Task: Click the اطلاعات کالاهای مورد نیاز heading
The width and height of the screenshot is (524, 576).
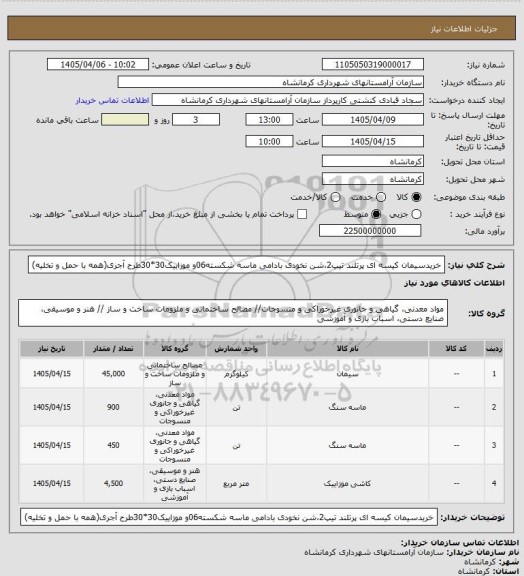Action: point(455,283)
